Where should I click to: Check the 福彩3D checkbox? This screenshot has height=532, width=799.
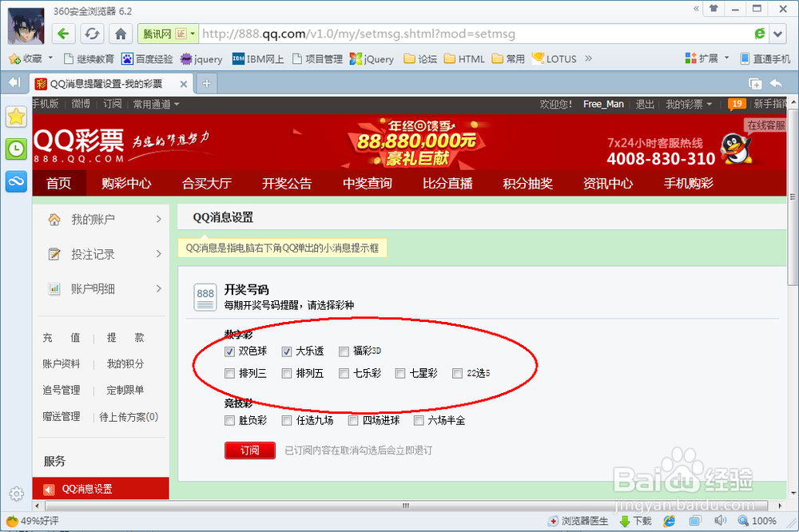[x=344, y=351]
